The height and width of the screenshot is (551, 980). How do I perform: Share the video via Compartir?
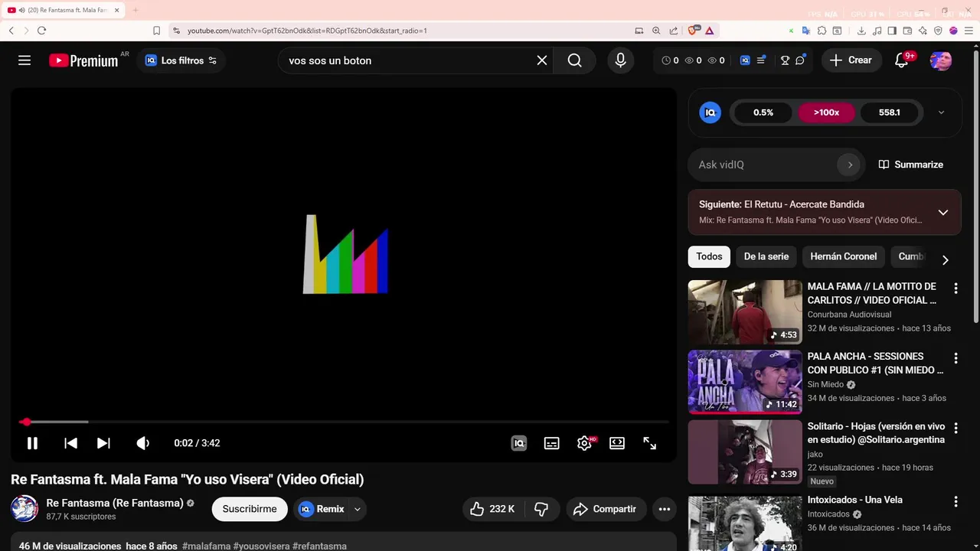(606, 509)
